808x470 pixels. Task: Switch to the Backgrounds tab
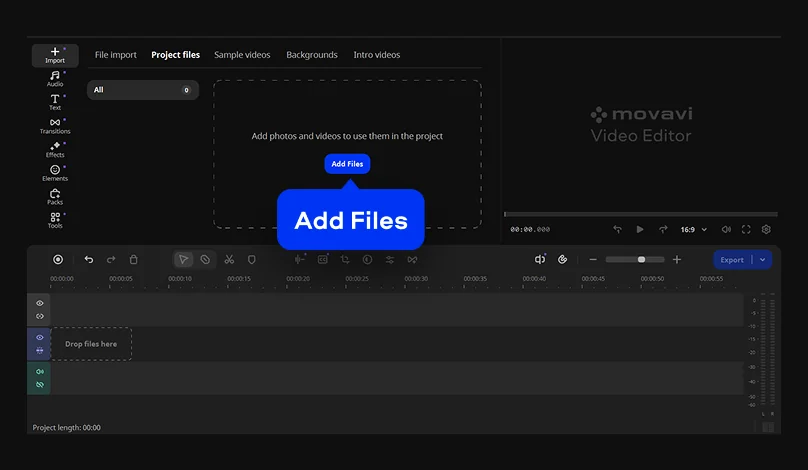click(x=312, y=55)
